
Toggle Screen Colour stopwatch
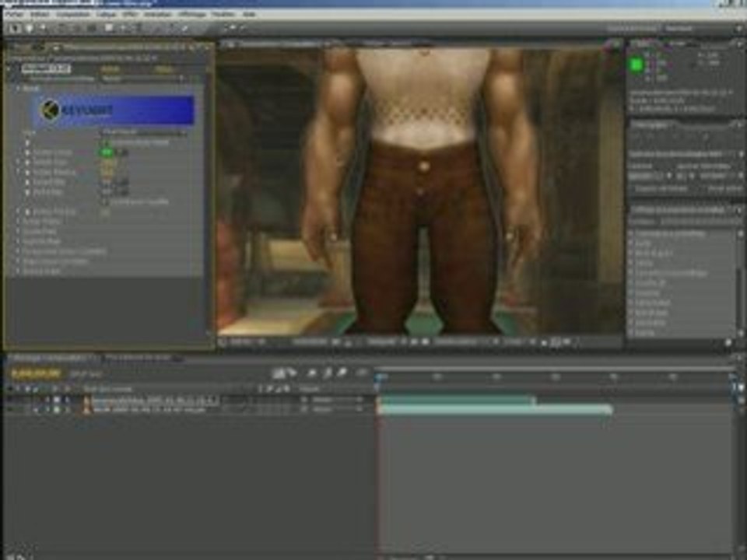pos(27,152)
